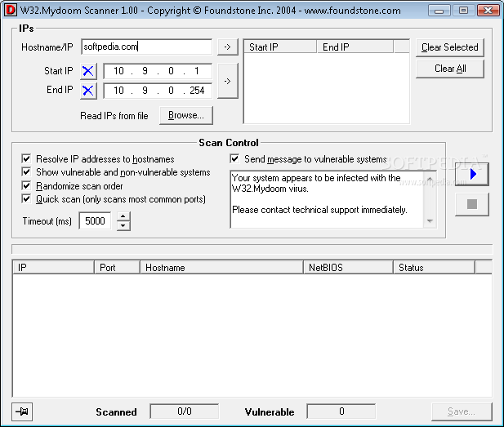The height and width of the screenshot is (427, 504).
Task: Click last octet of Start IP
Action: pos(196,71)
